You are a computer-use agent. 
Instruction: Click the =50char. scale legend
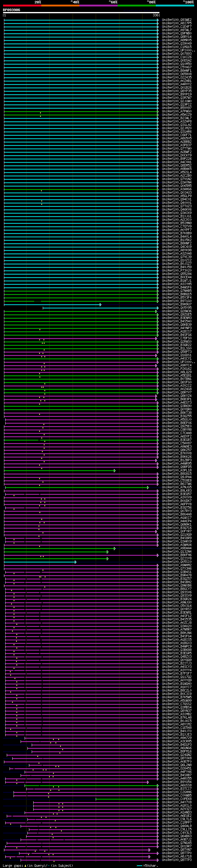147,866
